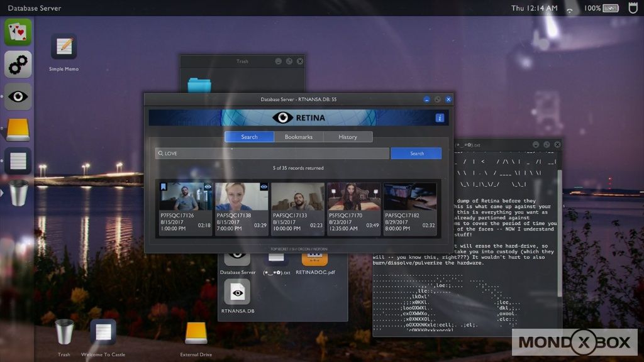644x362 pixels.
Task: Open the Simple Memo desktop icon
Action: (64, 47)
